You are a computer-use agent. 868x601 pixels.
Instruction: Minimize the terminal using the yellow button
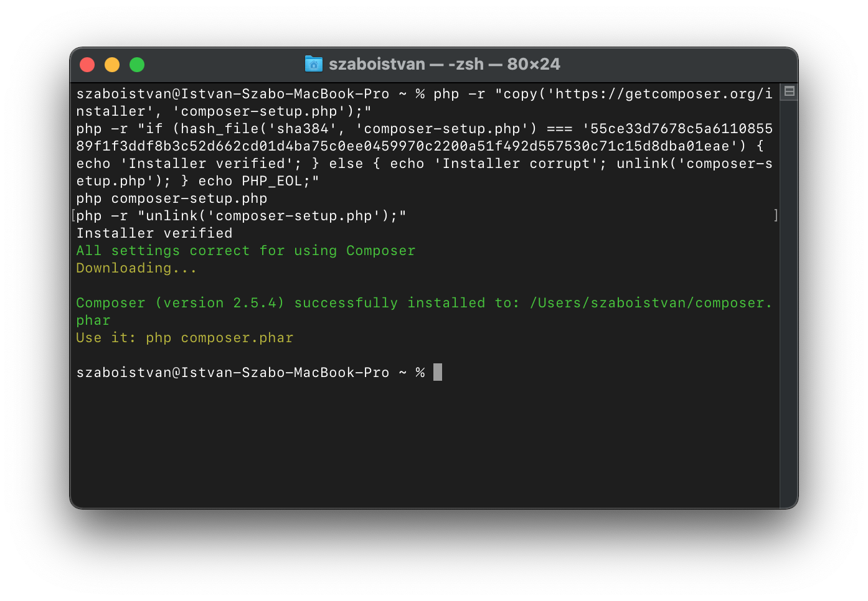tap(112, 65)
